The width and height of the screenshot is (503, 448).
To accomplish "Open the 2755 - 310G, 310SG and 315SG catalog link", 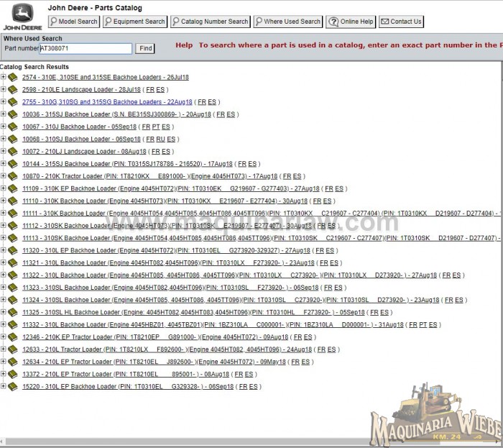I will pos(107,102).
